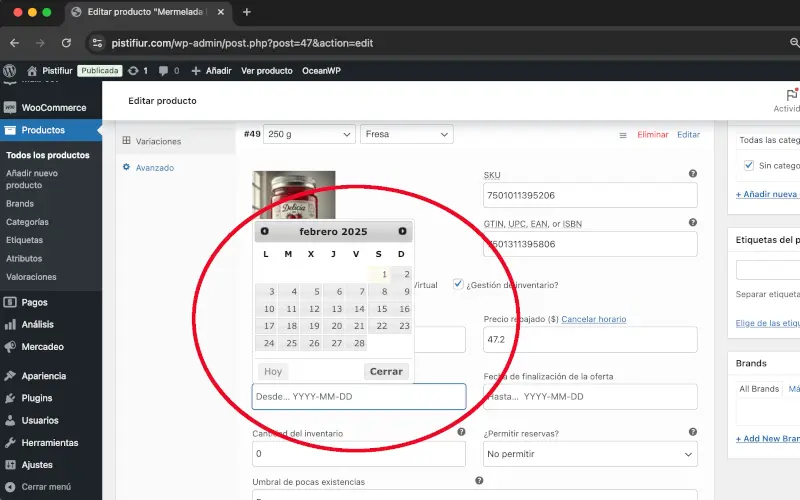Click the Añadir plus icon

[195, 70]
